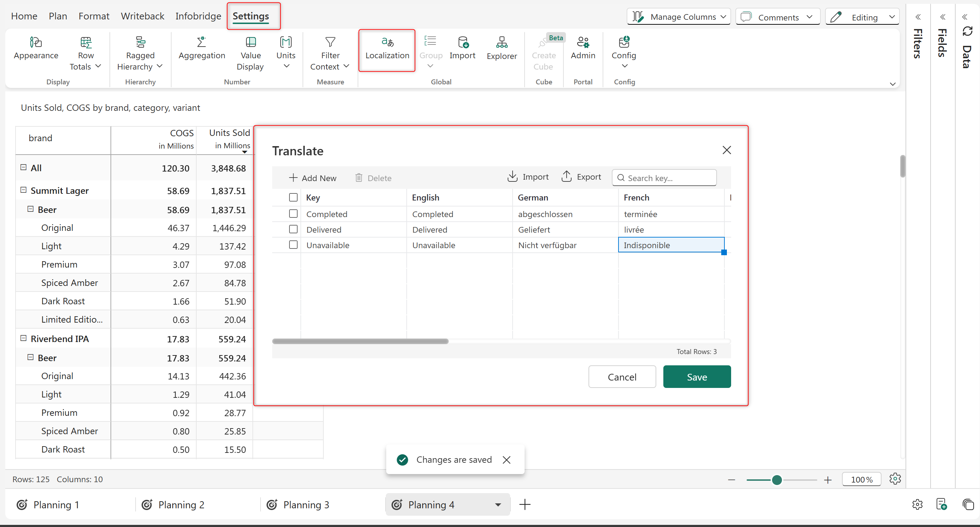Open the Planning 2 sheet tab
The width and height of the screenshot is (980, 527).
tap(181, 505)
